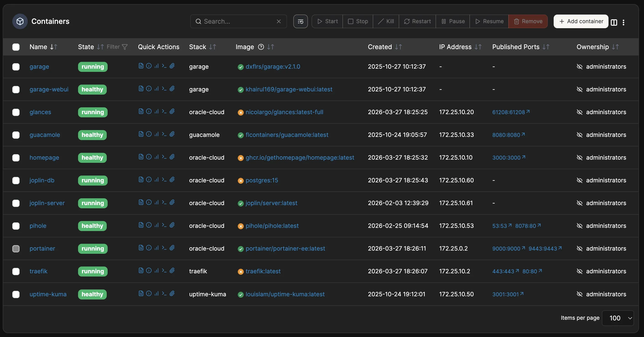Select the joplin-db container checkbox
This screenshot has height=337, width=644.
tap(16, 180)
